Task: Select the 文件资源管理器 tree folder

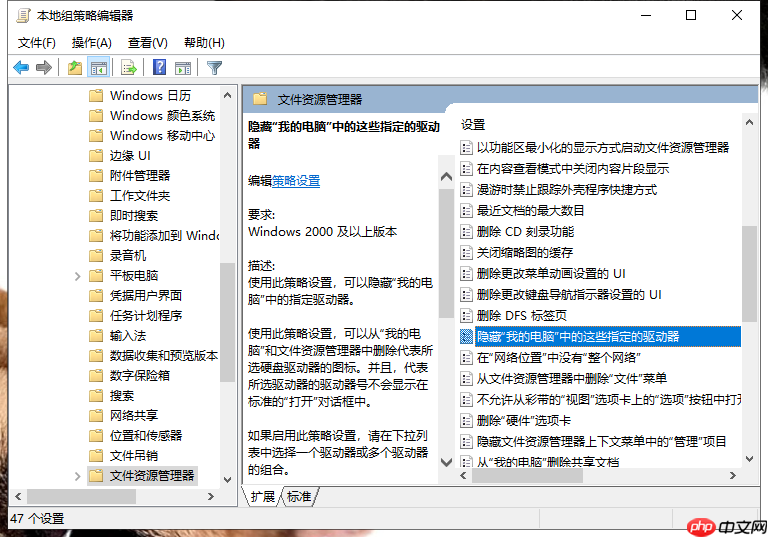Action: [143, 476]
